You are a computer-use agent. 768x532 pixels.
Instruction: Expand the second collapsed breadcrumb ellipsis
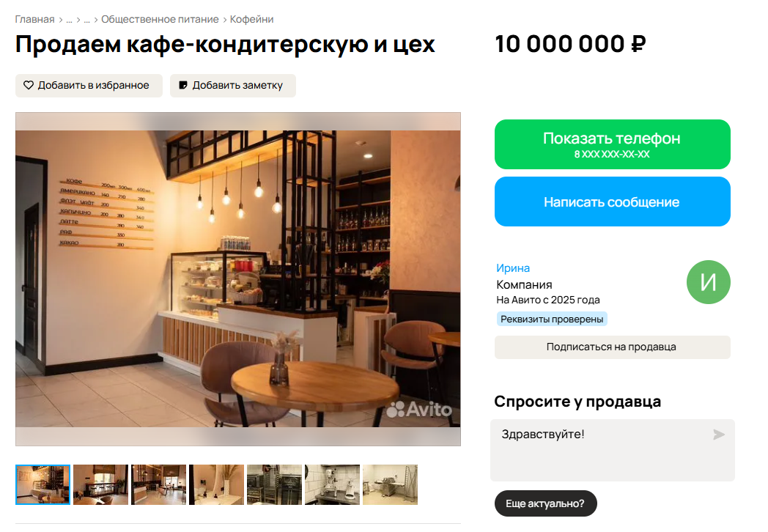(x=86, y=20)
